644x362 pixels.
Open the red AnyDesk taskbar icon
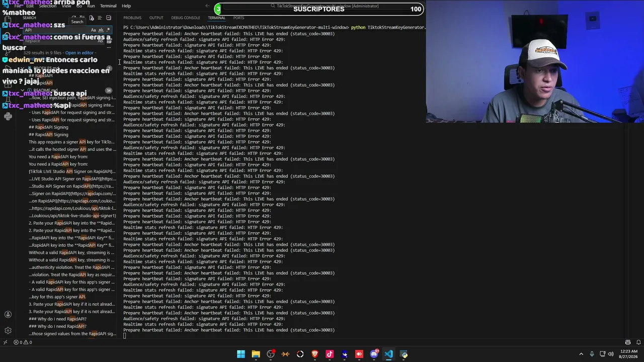pyautogui.click(x=359, y=354)
